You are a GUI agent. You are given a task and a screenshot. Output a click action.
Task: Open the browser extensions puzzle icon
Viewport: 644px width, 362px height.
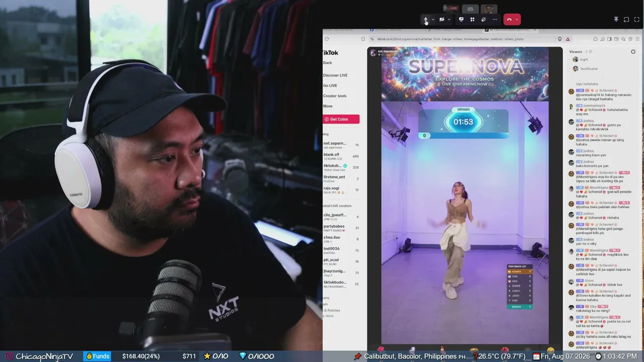(x=595, y=39)
